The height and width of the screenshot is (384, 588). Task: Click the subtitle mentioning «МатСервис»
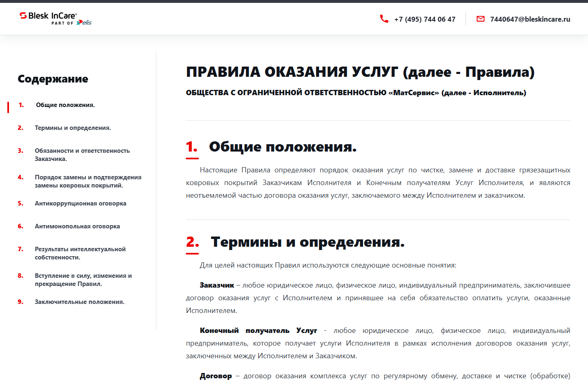pos(356,93)
